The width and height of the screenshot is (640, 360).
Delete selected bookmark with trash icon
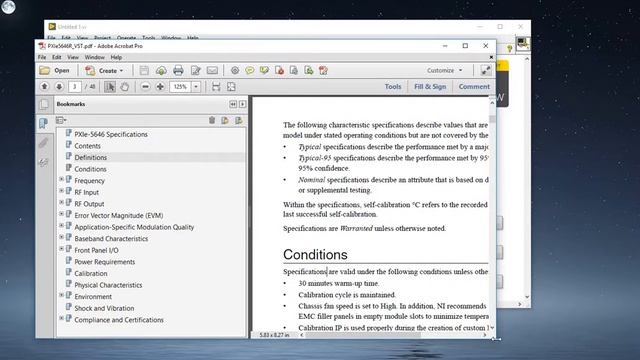[x=212, y=120]
